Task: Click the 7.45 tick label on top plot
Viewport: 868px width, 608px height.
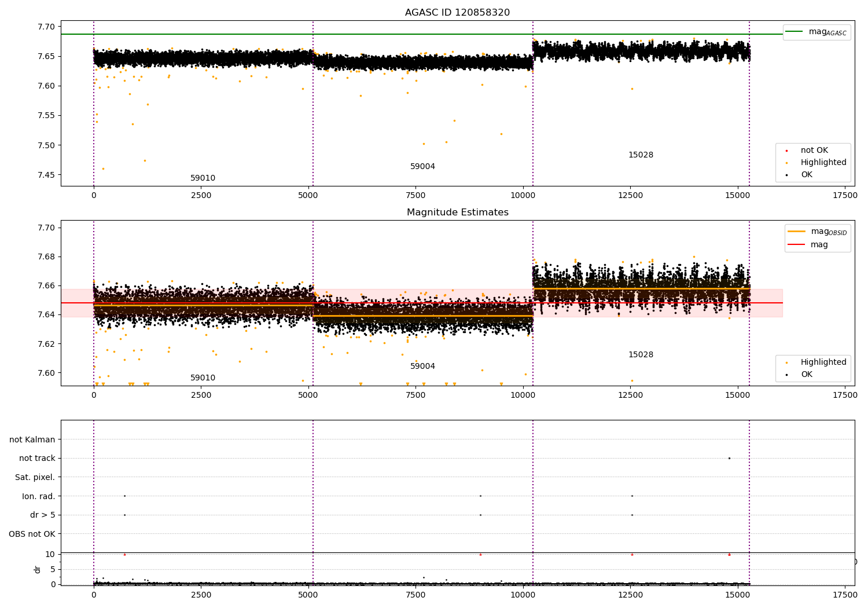Action: (46, 175)
